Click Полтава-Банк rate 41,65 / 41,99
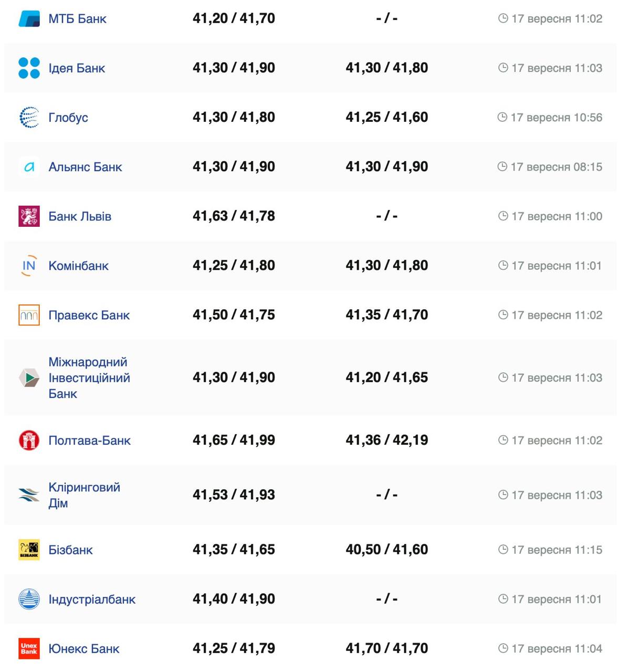 [x=234, y=440]
